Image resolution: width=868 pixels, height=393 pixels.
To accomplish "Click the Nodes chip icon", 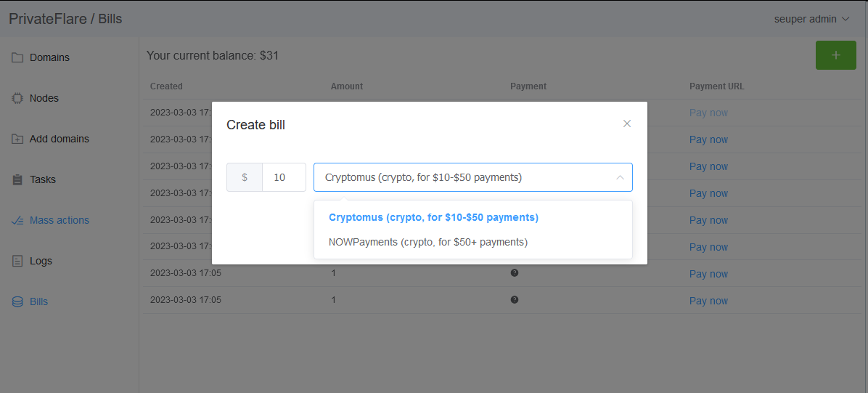I will pos(17,98).
